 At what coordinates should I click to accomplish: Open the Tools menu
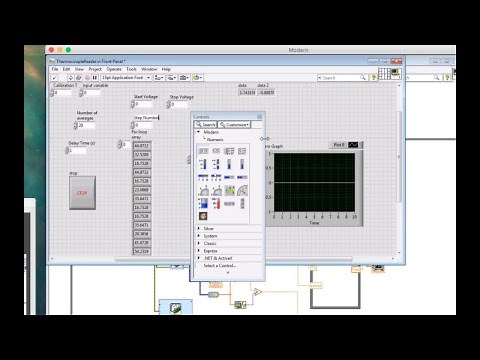pyautogui.click(x=131, y=69)
